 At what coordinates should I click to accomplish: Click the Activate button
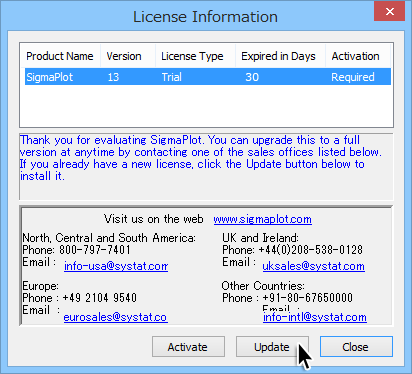tap(188, 347)
